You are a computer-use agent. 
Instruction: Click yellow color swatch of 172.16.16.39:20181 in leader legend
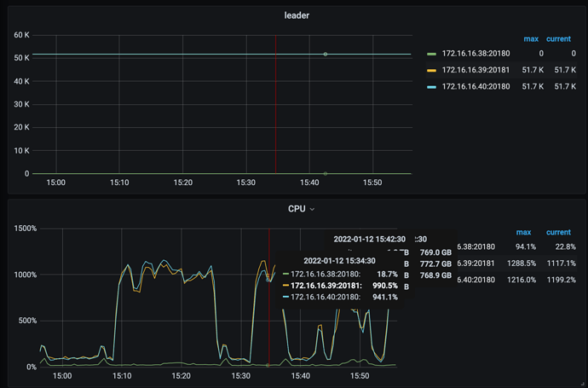[x=431, y=71]
